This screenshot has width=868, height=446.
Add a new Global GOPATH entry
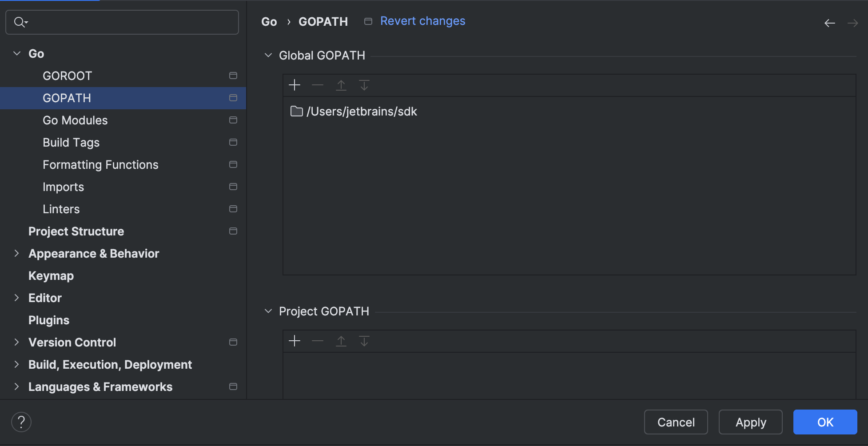click(x=294, y=85)
